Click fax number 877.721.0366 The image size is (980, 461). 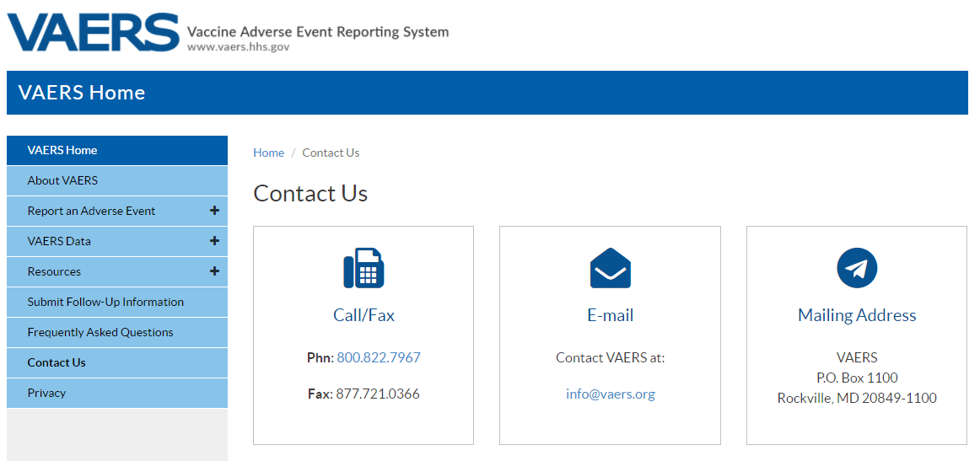(378, 394)
